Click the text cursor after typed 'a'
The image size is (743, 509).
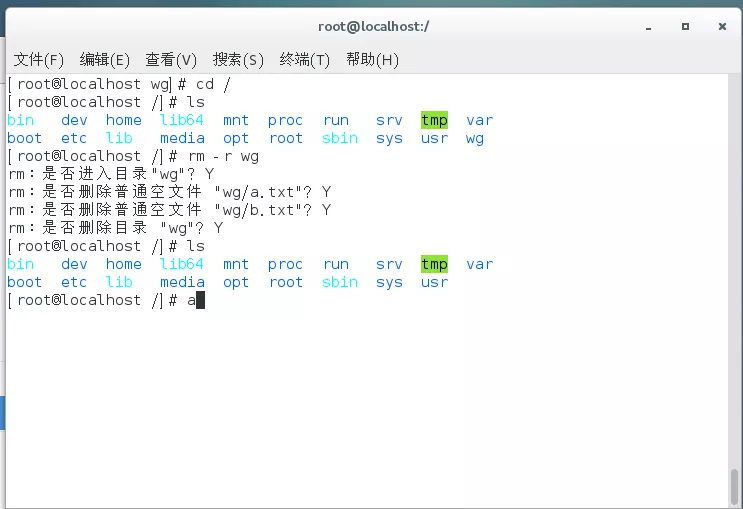click(200, 300)
